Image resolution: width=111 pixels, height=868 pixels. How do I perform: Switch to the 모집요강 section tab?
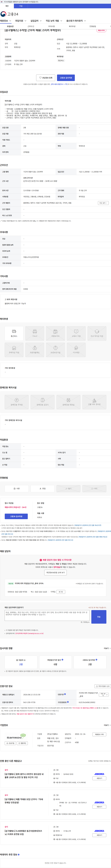(10, 26)
